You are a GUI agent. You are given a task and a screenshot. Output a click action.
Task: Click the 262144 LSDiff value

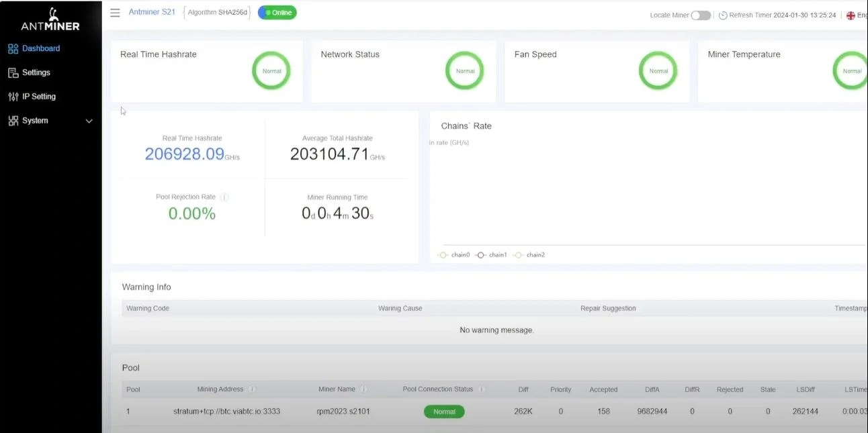(806, 412)
